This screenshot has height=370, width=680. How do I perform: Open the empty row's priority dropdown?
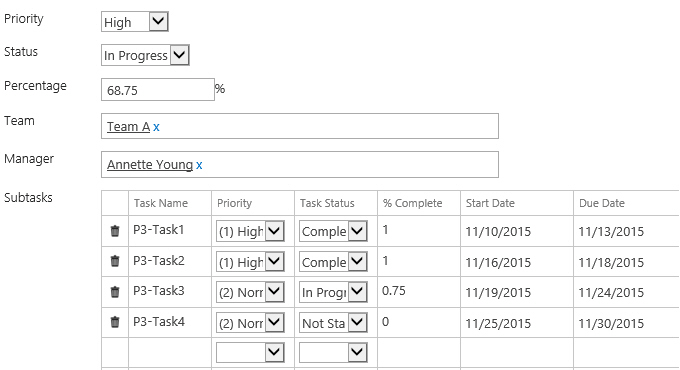pyautogui.click(x=250, y=353)
